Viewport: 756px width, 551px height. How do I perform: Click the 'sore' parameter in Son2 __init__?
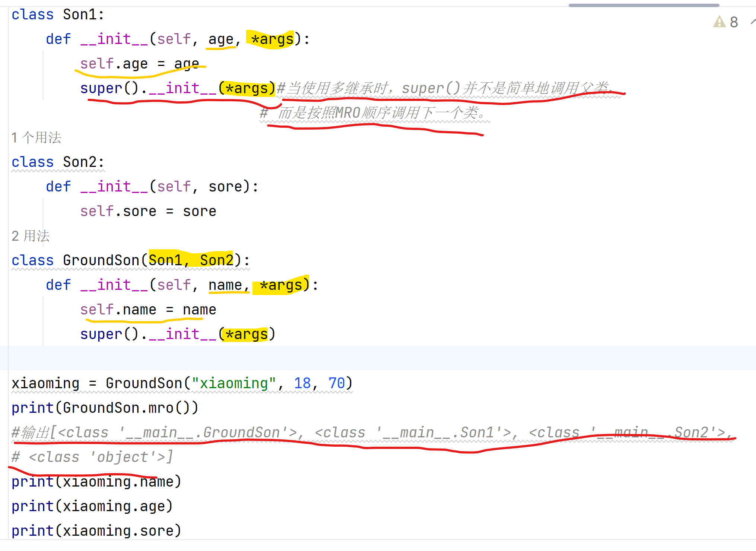click(x=225, y=187)
